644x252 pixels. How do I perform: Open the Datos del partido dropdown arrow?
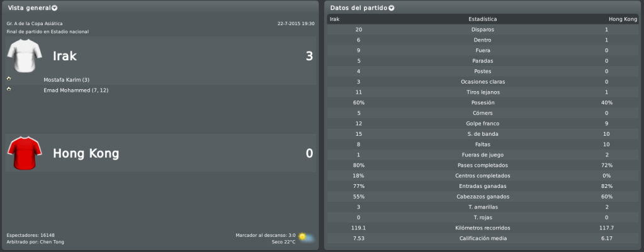click(x=391, y=8)
